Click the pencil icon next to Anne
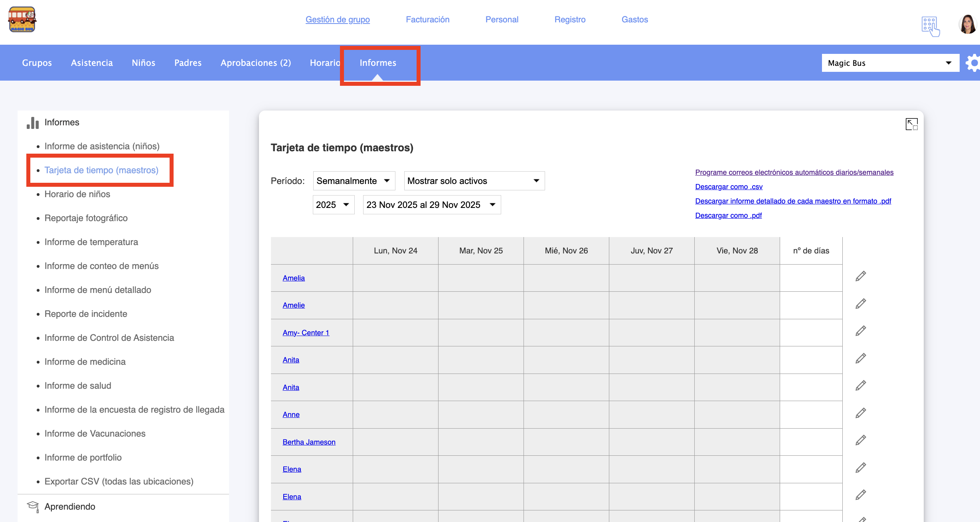The height and width of the screenshot is (522, 980). coord(861,413)
